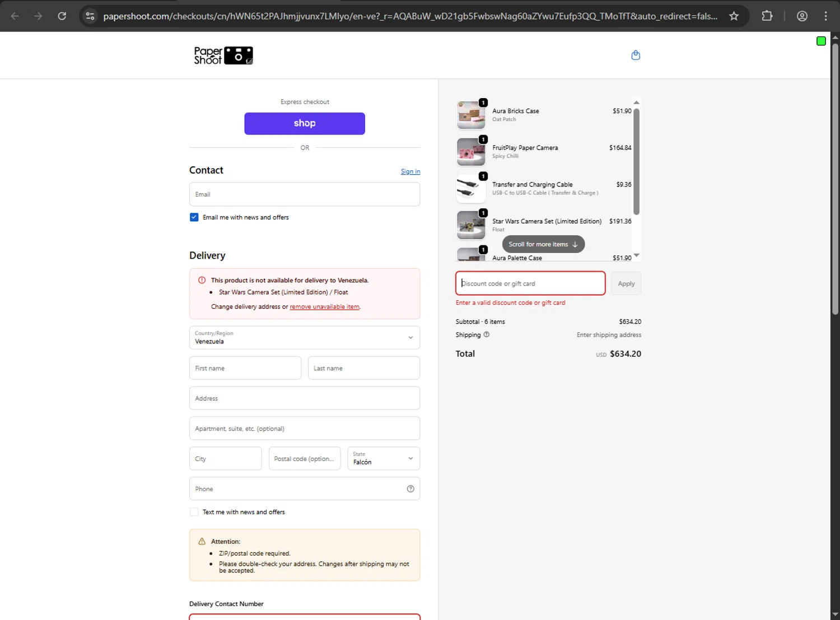
Task: Focus the Apartment, suite field
Action: tap(305, 428)
